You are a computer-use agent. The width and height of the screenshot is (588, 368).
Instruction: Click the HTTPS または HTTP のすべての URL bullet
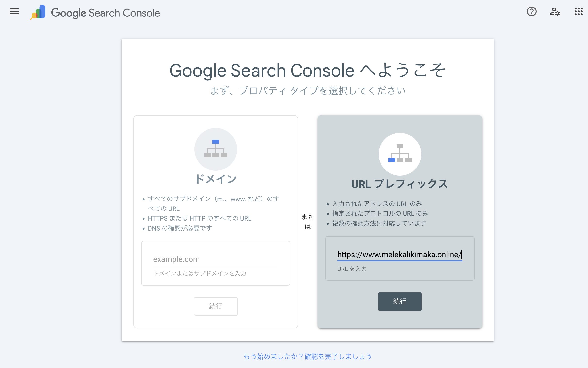199,219
